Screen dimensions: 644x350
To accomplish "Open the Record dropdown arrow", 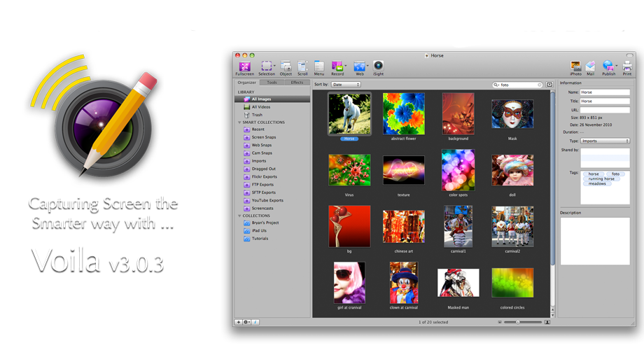I will point(345,66).
